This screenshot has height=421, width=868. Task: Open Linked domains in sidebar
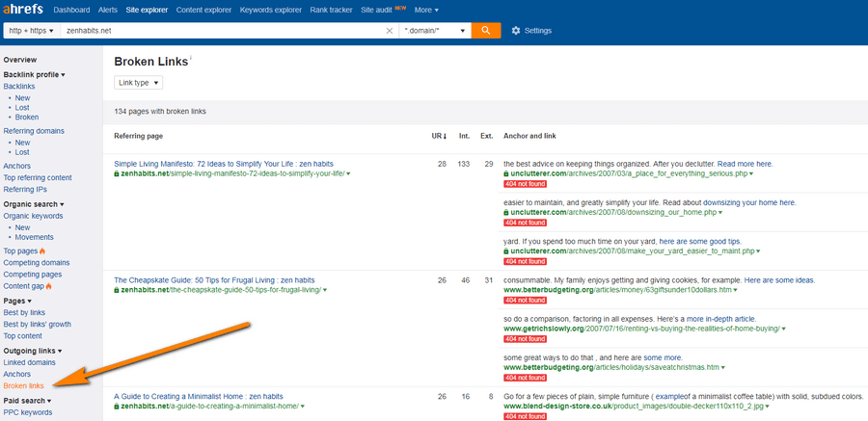[29, 362]
